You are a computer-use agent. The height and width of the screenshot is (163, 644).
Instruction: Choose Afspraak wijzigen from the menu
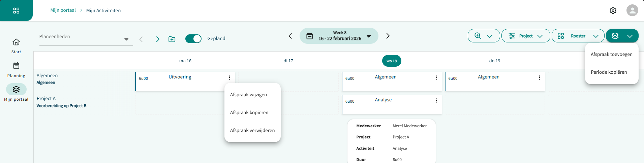point(248,95)
